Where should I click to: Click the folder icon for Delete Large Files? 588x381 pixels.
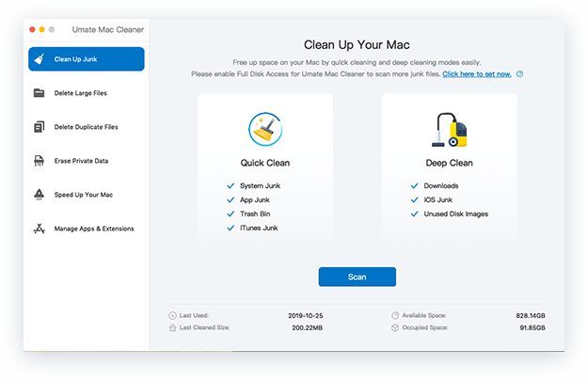coord(39,93)
